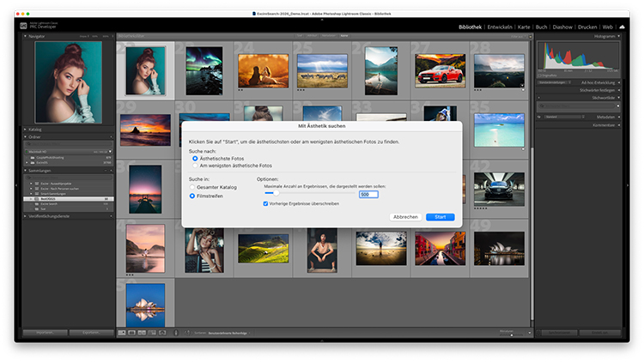Screen dimensions: 644x362
Task: Click Abbrechen to cancel the dialog
Action: tap(405, 217)
